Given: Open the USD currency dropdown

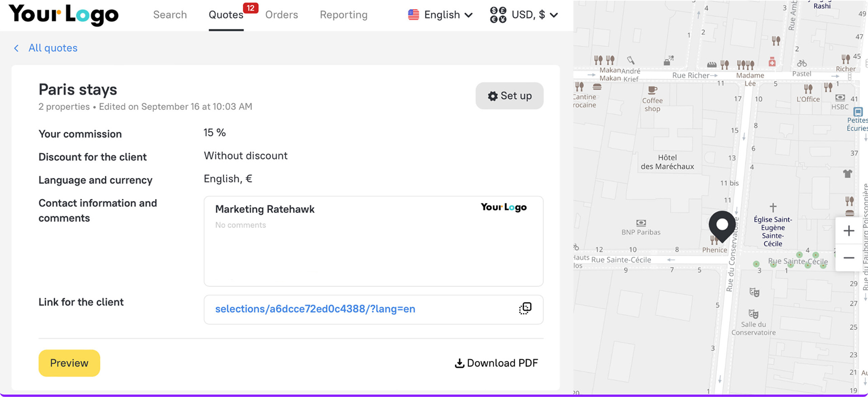Looking at the screenshot, I should 524,15.
